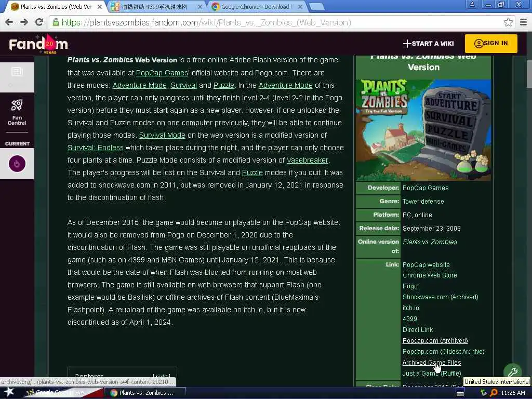Open the Chrome hamburger menu
532x399 pixels.
pyautogui.click(x=524, y=22)
